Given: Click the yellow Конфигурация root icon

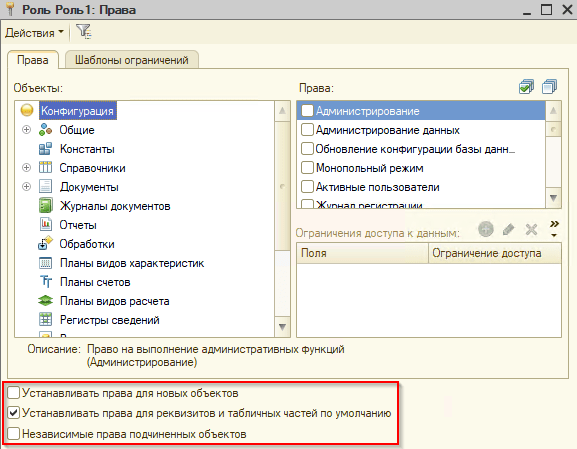Looking at the screenshot, I should coord(27,110).
